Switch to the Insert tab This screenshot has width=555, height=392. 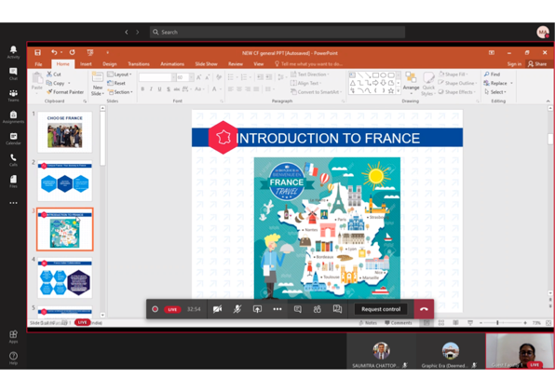tap(86, 64)
